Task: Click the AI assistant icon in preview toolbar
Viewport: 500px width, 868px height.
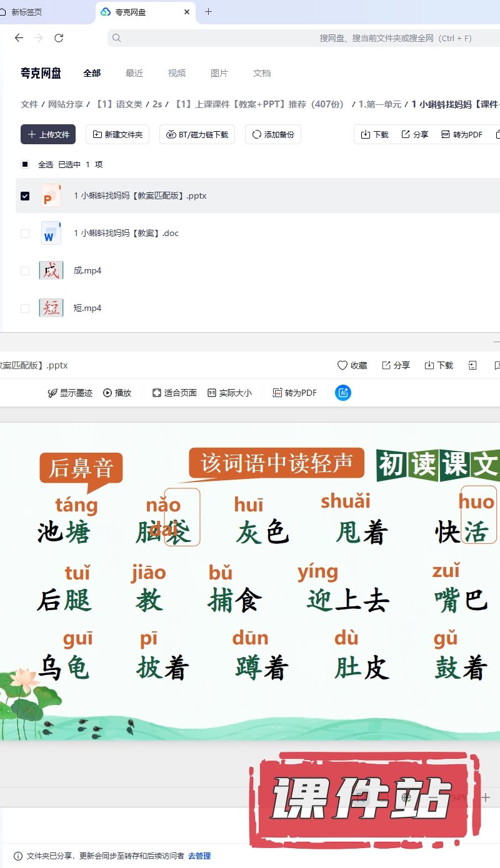Action: (x=343, y=393)
